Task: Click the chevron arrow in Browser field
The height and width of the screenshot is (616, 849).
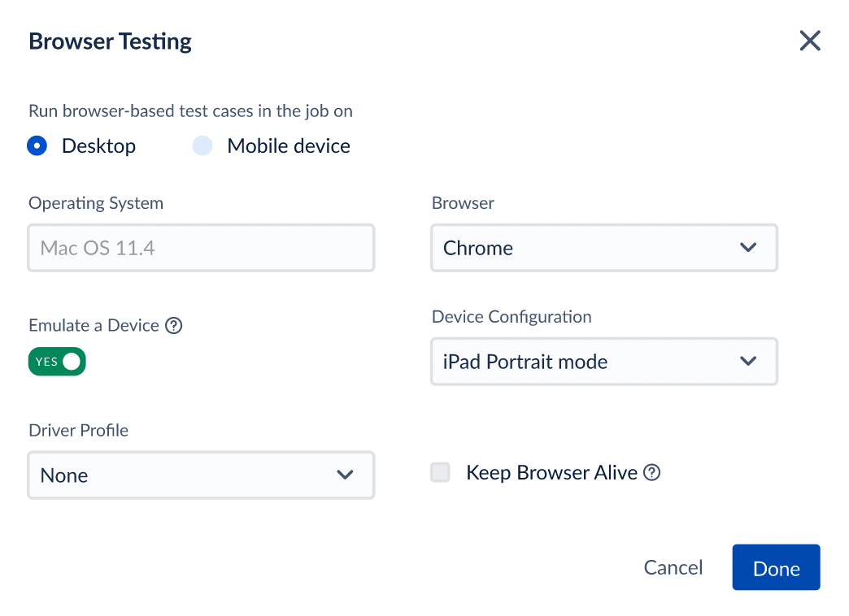Action: coord(748,248)
